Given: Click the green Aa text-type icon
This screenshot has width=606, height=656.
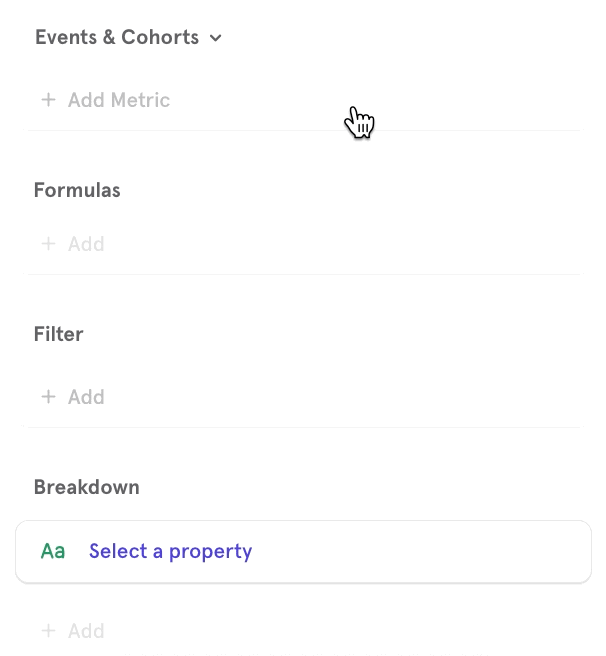Looking at the screenshot, I should [53, 551].
